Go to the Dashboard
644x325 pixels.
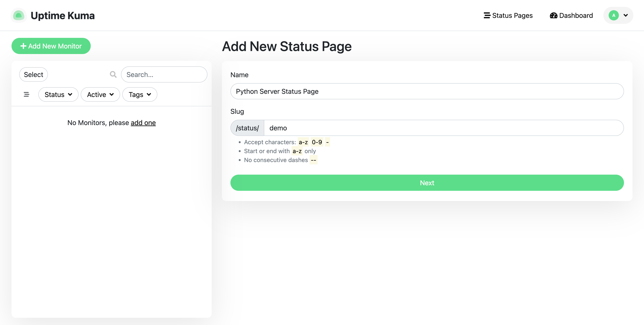pos(571,16)
